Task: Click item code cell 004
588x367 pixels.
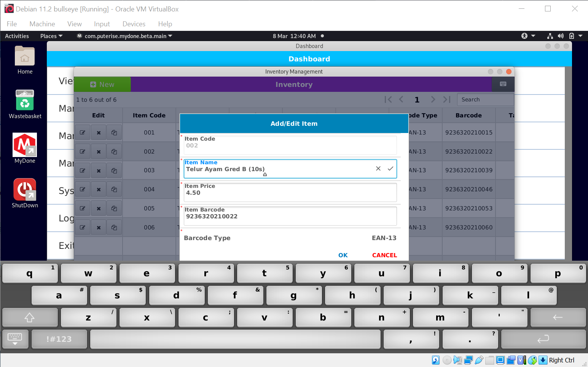Action: click(x=149, y=189)
